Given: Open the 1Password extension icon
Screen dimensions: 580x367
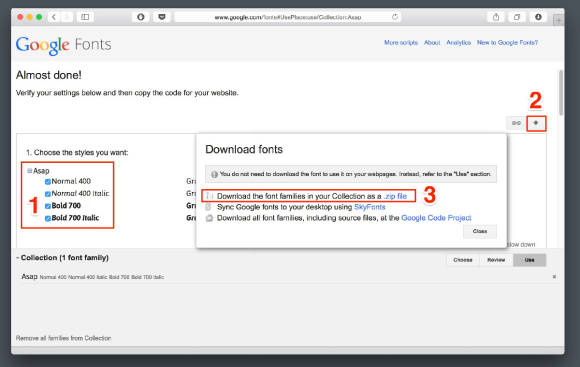Looking at the screenshot, I should [x=141, y=17].
